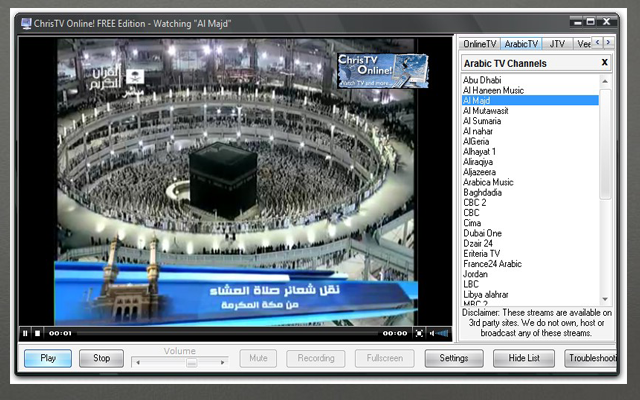Click the Hide List button
640x400 pixels.
click(x=524, y=358)
